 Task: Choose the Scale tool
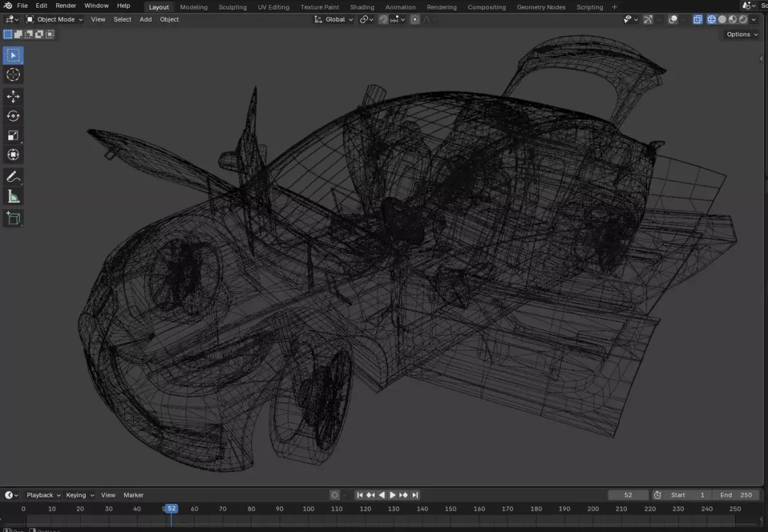[x=13, y=135]
